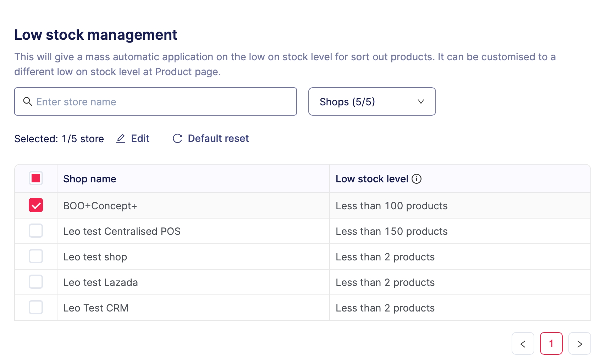Click the Shop name column header

point(90,179)
